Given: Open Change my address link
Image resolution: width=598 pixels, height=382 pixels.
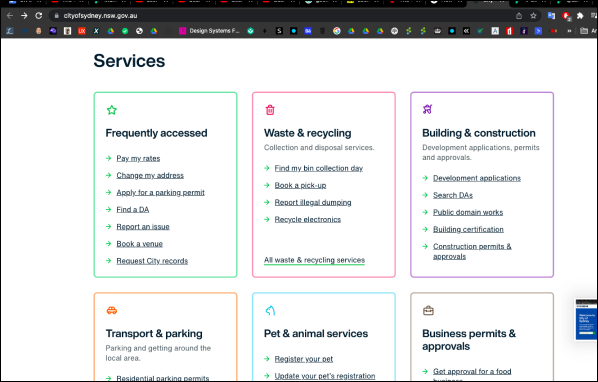Looking at the screenshot, I should point(150,175).
